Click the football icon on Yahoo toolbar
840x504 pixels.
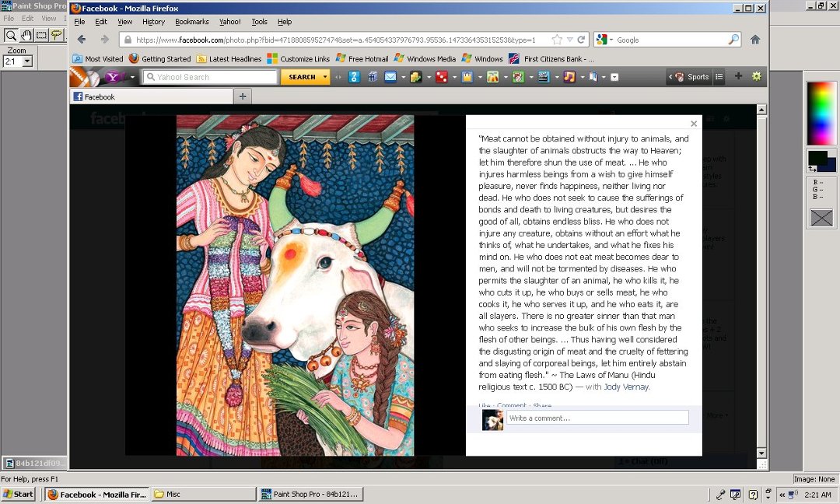[x=85, y=77]
